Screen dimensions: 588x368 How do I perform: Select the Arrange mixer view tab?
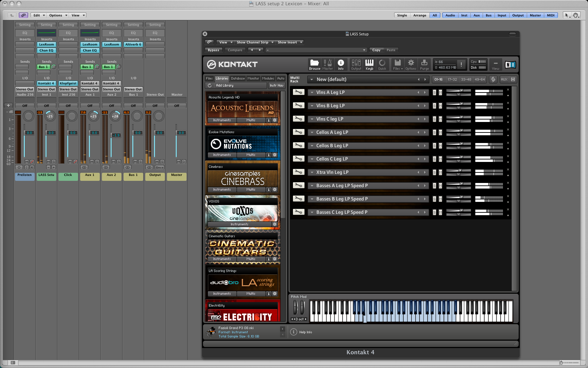click(420, 15)
